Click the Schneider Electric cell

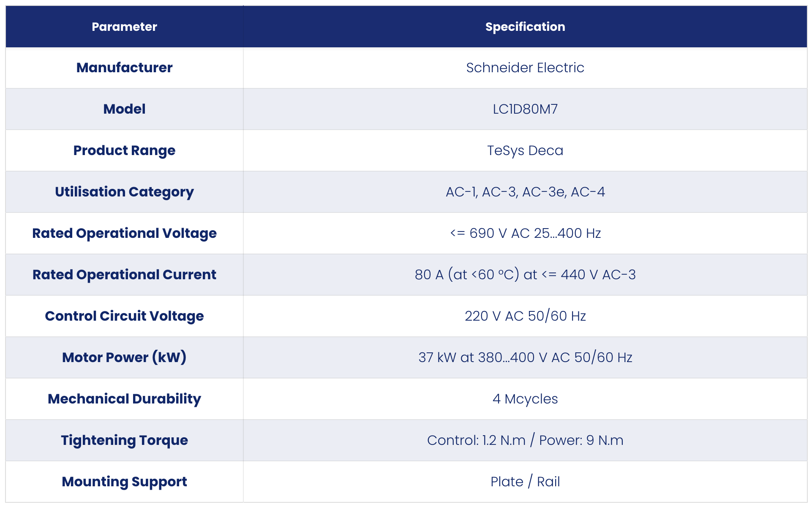click(525, 68)
